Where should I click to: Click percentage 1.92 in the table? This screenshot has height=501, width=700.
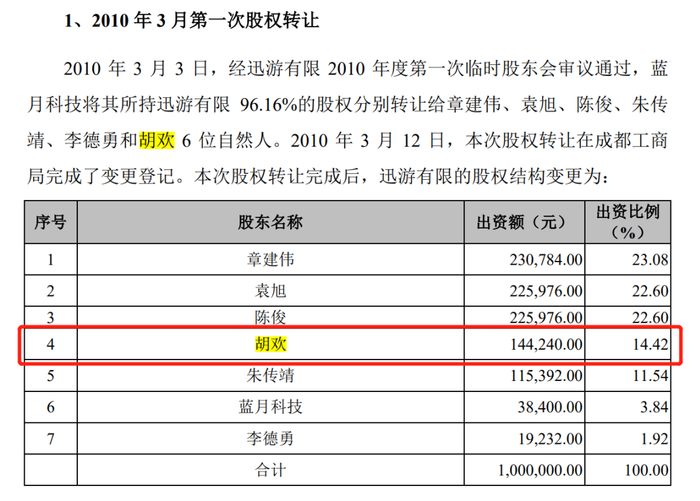click(x=654, y=438)
